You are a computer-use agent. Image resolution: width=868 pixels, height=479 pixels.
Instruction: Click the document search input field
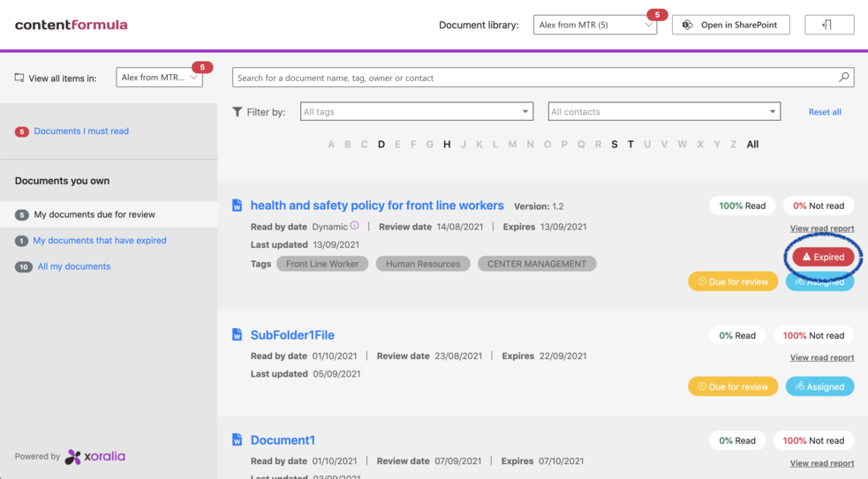coord(542,78)
